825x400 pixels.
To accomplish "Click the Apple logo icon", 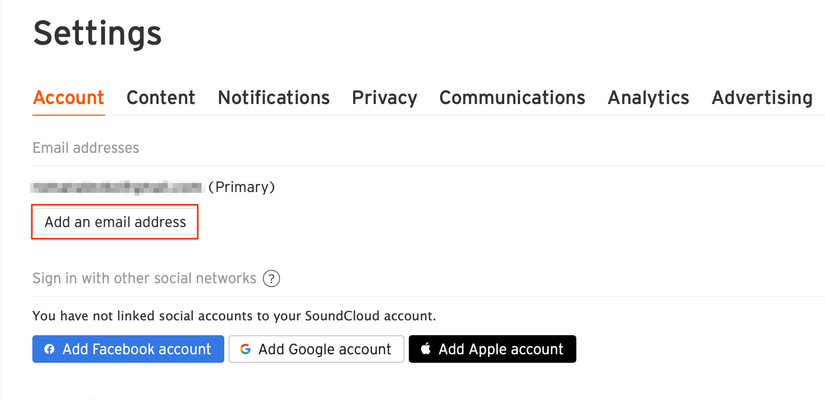I will point(425,349).
